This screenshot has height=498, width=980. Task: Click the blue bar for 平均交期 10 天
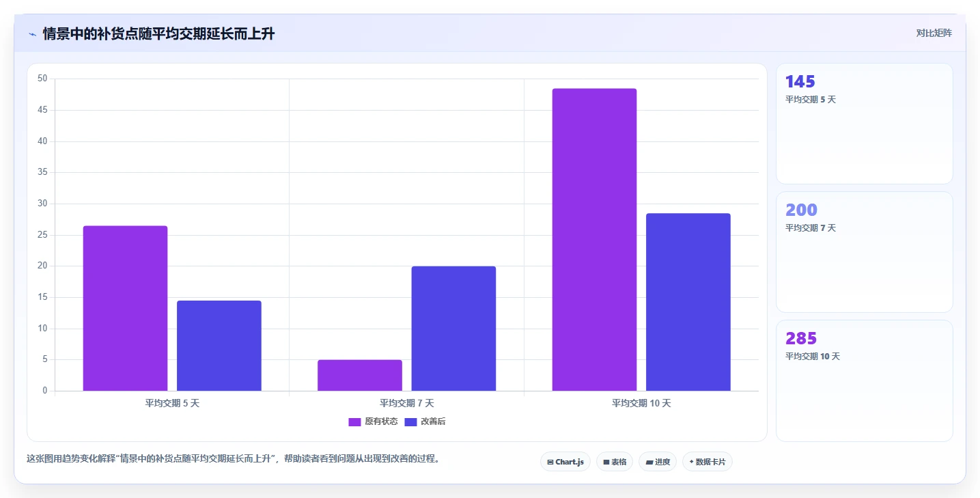[x=688, y=302]
